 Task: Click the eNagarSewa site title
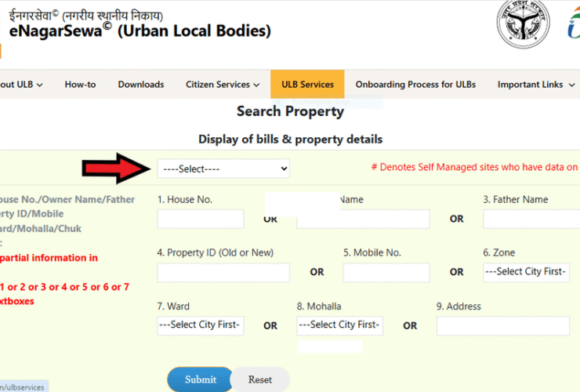point(140,31)
